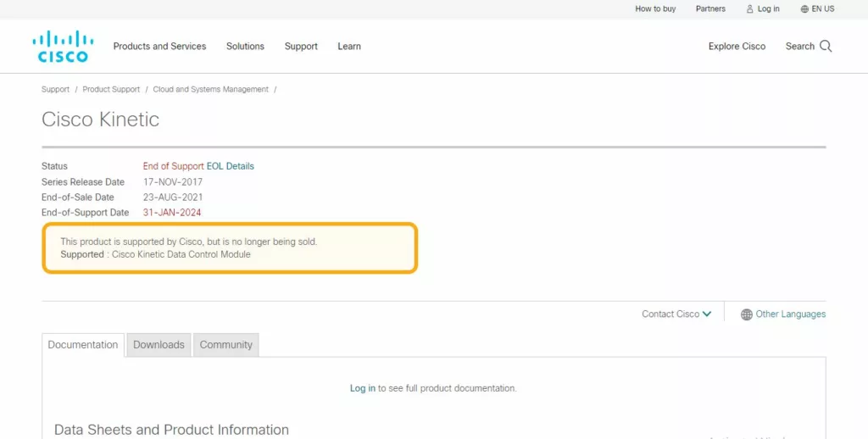Screen dimensions: 868x439
Task: Click the globe icon beside Other Languages
Action: [747, 314]
